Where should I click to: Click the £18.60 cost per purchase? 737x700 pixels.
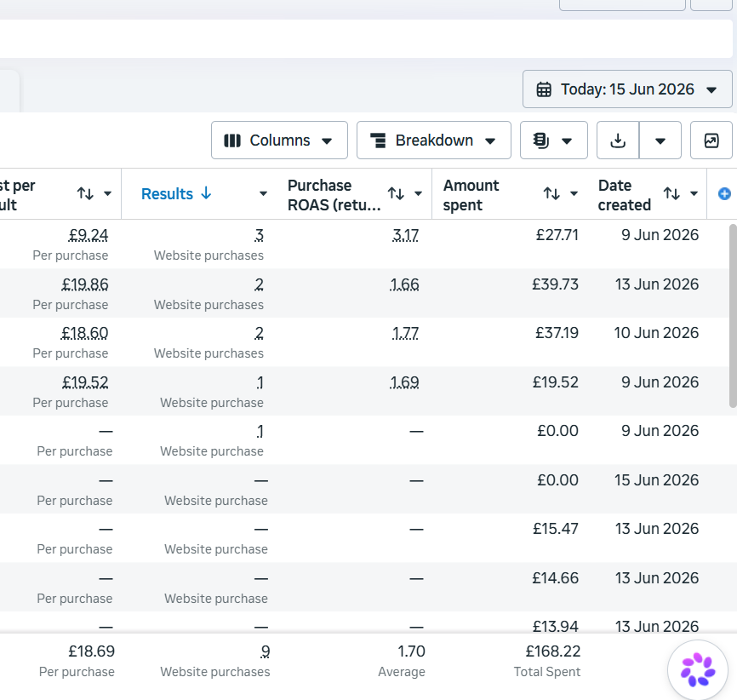coord(84,333)
